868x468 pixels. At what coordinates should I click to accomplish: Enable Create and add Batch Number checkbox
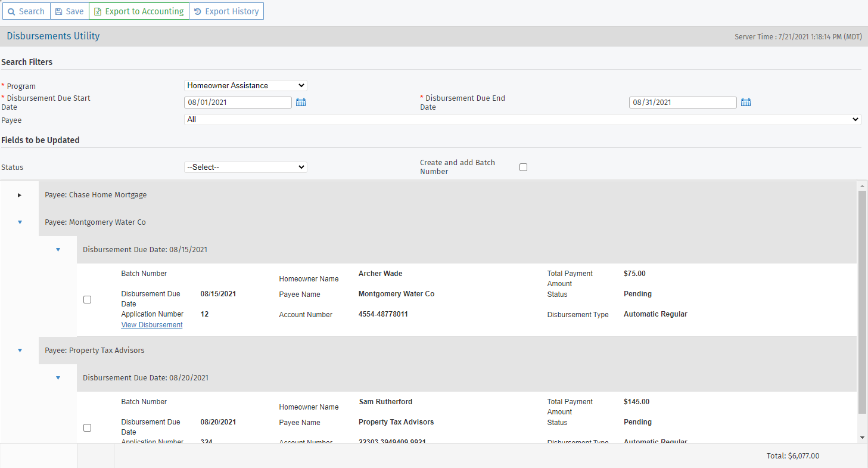point(523,168)
